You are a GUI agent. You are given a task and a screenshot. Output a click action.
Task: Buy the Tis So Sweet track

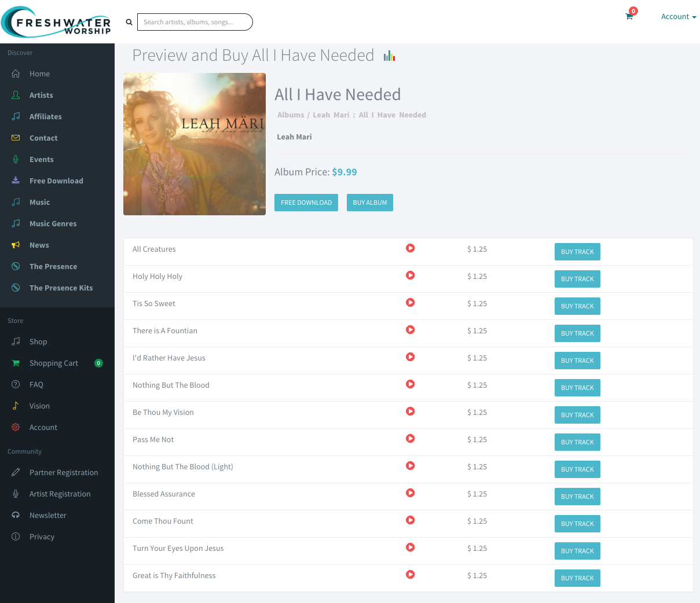pyautogui.click(x=577, y=306)
